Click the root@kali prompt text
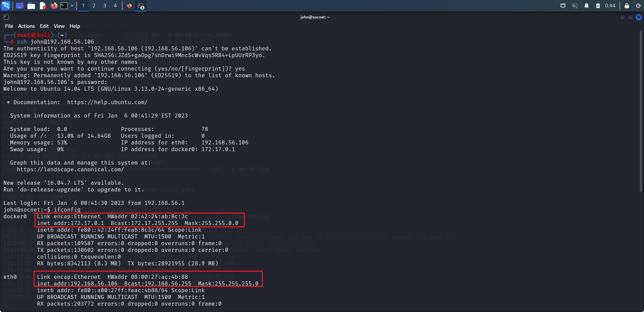This screenshot has height=312, width=644. [34, 35]
